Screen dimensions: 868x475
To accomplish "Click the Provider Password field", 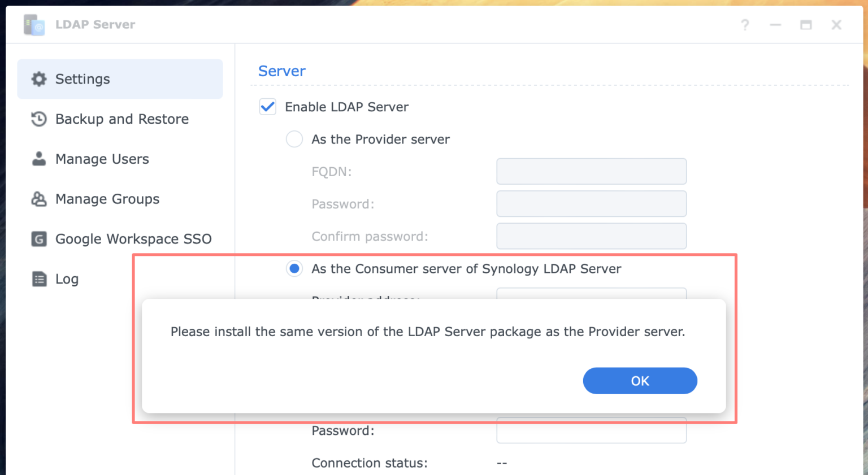I will 591,204.
